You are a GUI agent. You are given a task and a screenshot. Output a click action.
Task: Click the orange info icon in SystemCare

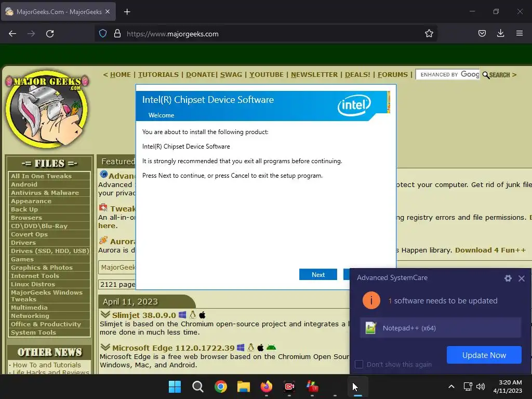pyautogui.click(x=371, y=300)
